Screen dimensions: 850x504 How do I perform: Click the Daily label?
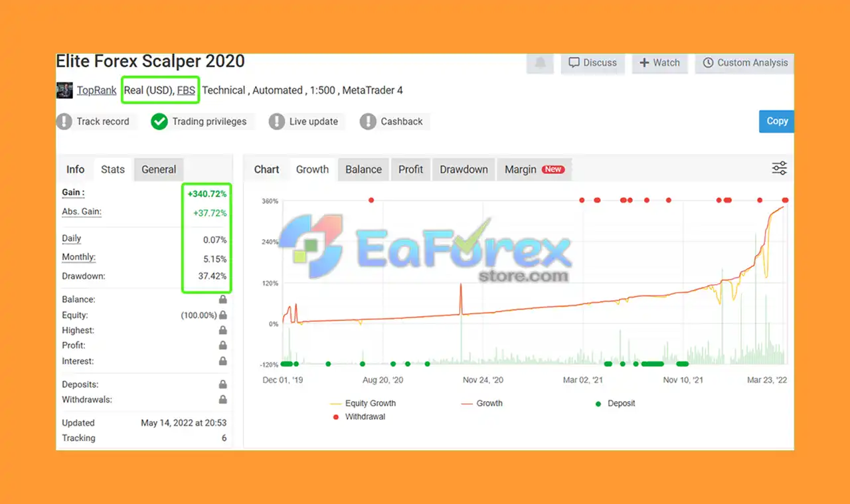click(71, 238)
